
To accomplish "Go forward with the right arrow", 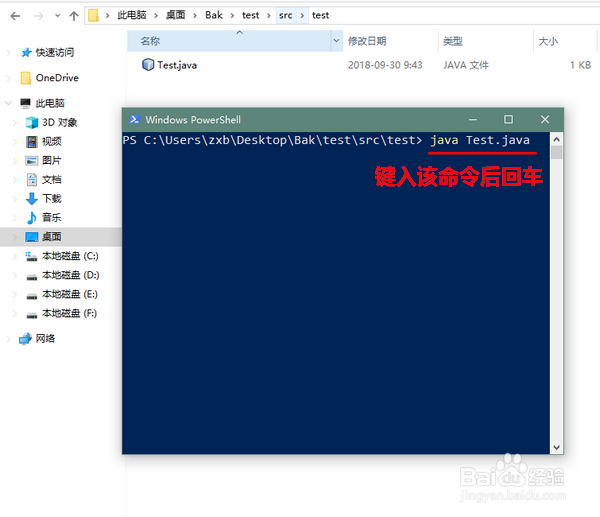I will pos(39,16).
